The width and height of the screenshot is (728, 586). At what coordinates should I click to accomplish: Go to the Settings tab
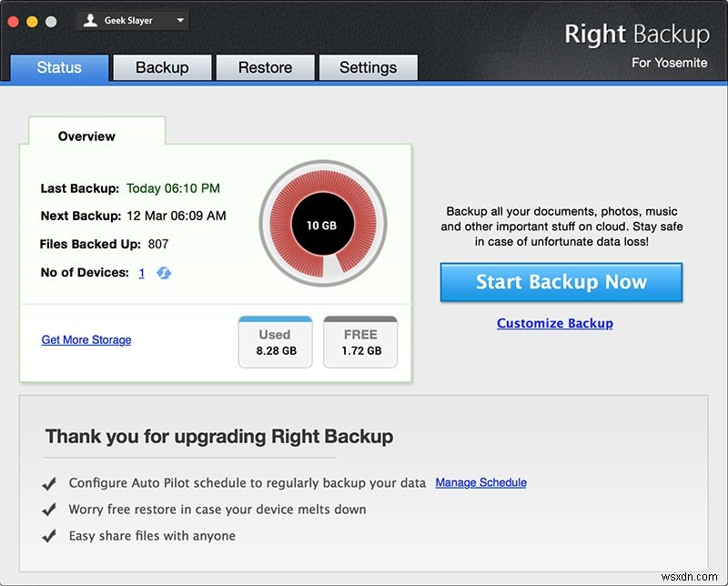pos(368,67)
